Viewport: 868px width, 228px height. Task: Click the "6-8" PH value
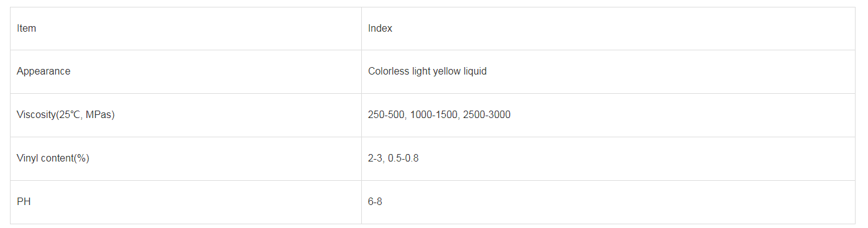click(375, 202)
